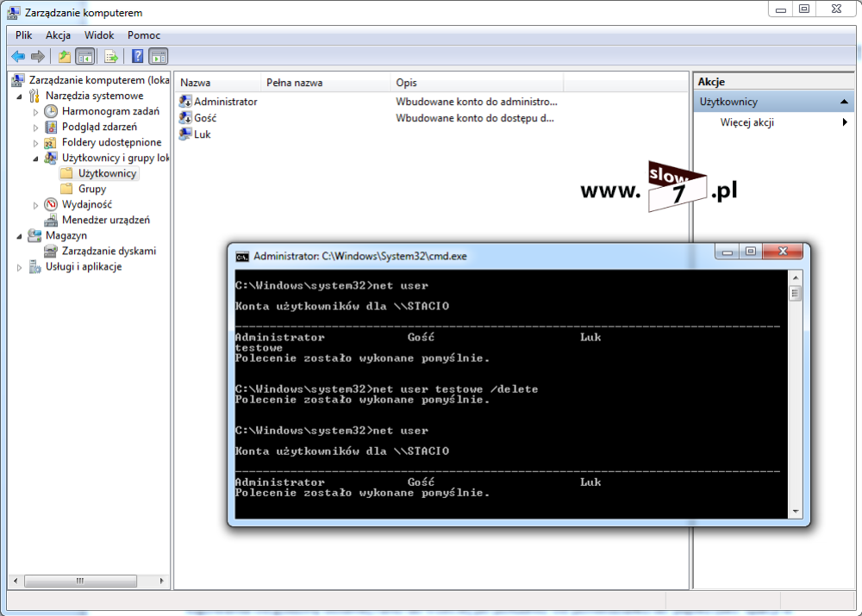Screen dimensions: 862x616
Task: Click the Zarządzanie komputerem title bar icon
Action: click(x=14, y=12)
